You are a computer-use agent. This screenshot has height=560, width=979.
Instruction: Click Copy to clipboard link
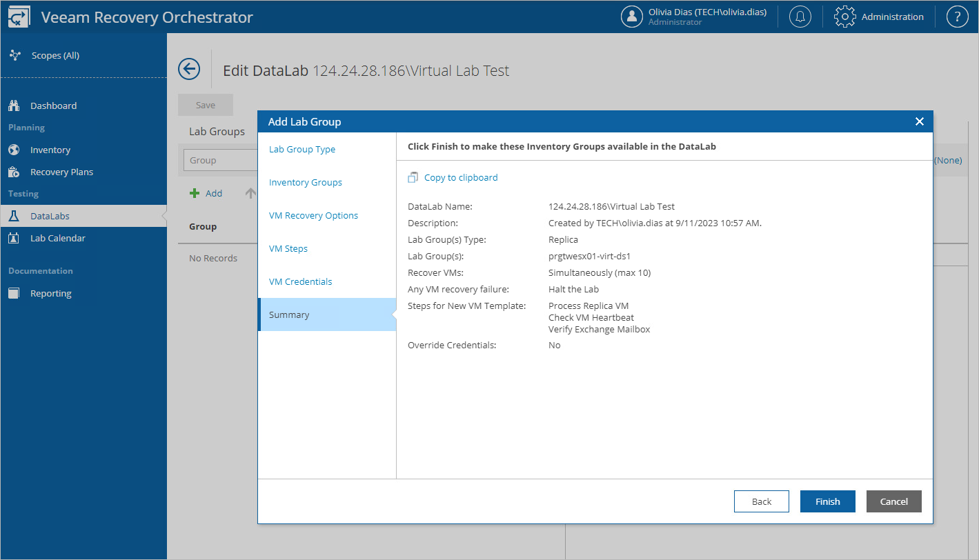tap(461, 178)
